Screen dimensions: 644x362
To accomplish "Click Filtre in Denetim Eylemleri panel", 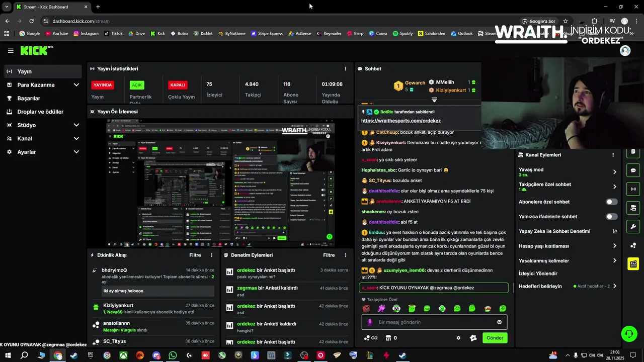I will click(x=329, y=255).
